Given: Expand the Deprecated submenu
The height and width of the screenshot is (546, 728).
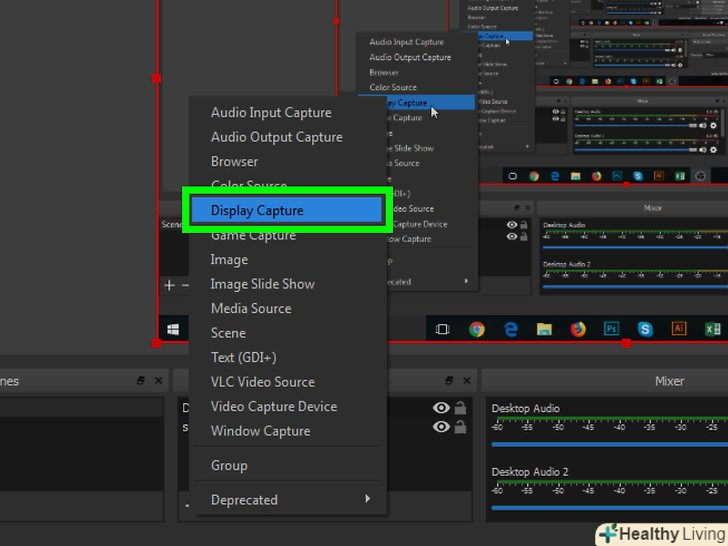Looking at the screenshot, I should (x=288, y=500).
